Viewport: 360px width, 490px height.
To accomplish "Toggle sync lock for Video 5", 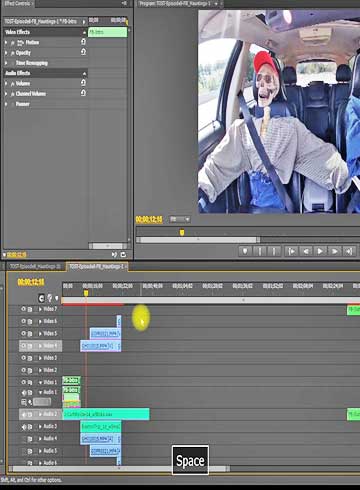I will [30, 334].
